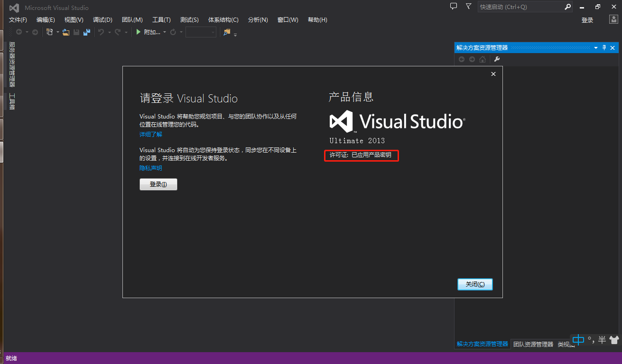Viewport: 622px width, 364px height.
Task: Close the sign-in dialog with X
Action: point(493,74)
